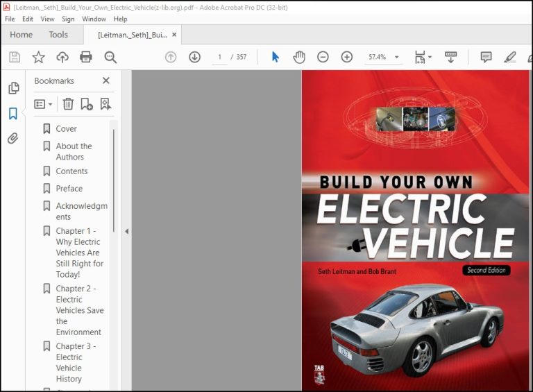The height and width of the screenshot is (392, 533).
Task: Open the Window menu
Action: click(94, 19)
